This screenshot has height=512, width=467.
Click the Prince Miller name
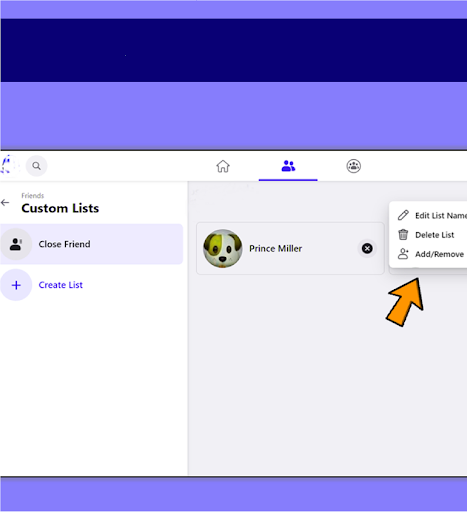[x=276, y=249]
